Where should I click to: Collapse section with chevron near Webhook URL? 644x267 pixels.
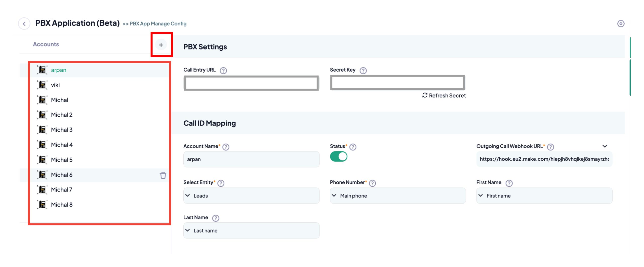coord(605,146)
